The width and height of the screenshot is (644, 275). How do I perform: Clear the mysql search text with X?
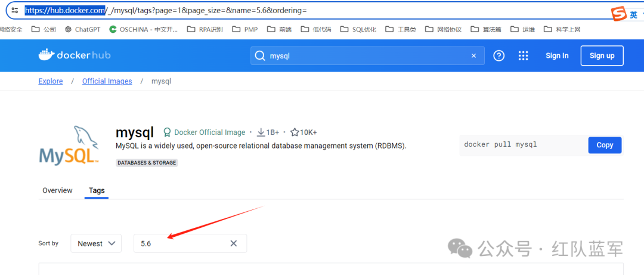(x=473, y=56)
